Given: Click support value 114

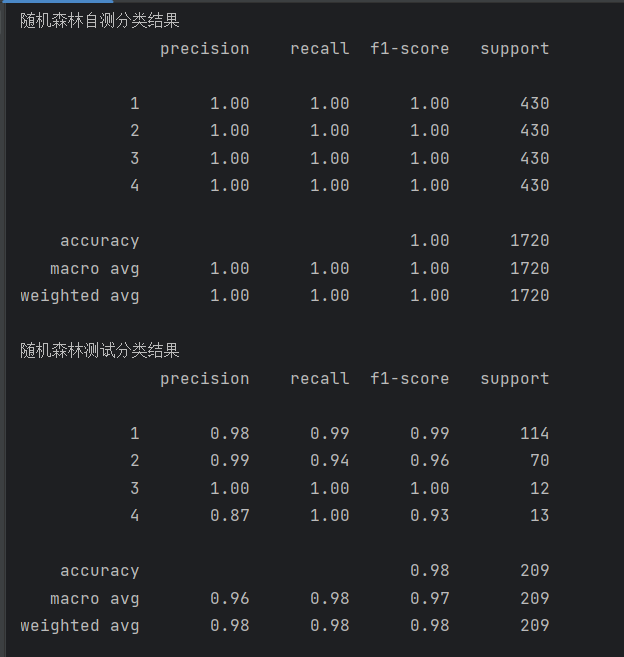Looking at the screenshot, I should pos(534,434).
